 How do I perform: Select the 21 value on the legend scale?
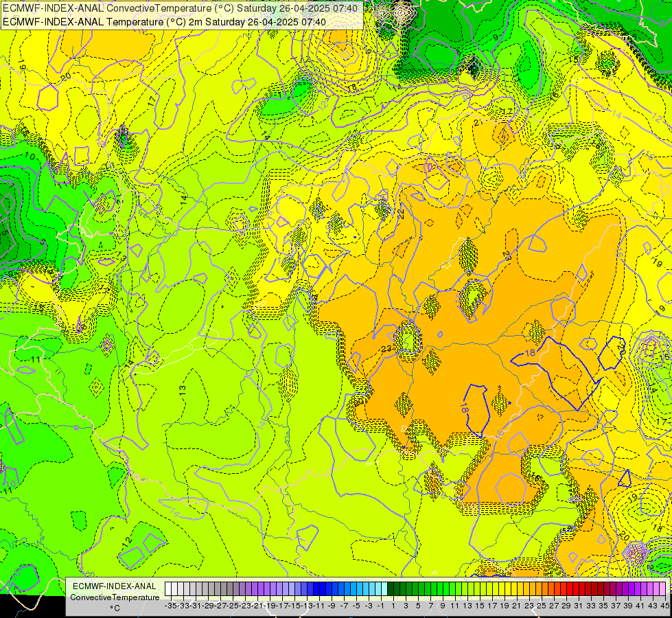coord(516,606)
